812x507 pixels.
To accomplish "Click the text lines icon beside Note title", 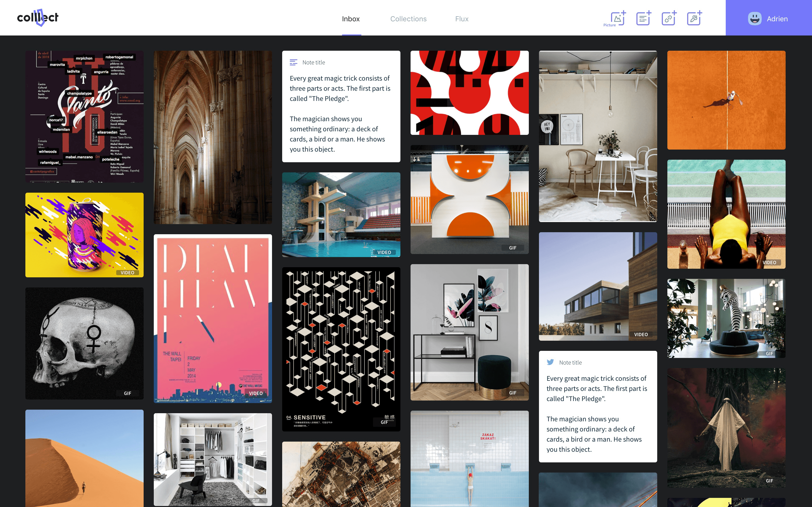I will (x=293, y=62).
